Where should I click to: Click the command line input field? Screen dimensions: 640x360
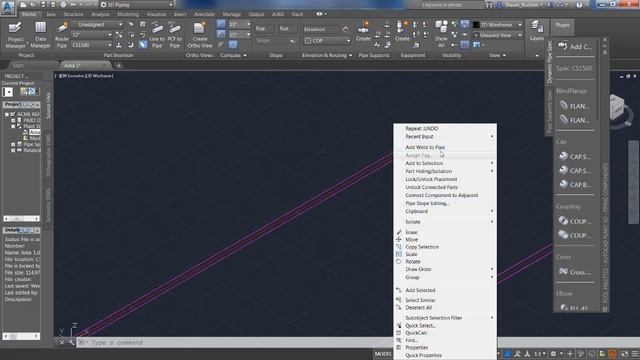pos(235,342)
